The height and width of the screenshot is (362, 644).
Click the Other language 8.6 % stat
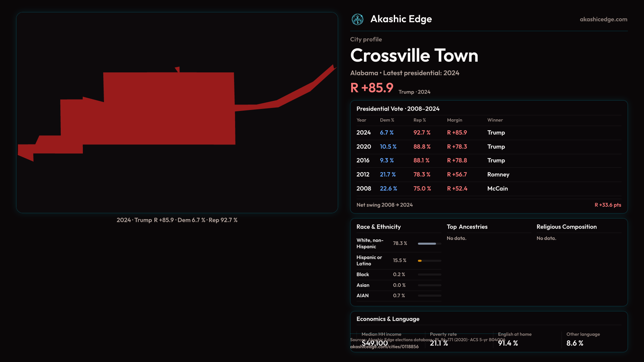(575, 343)
